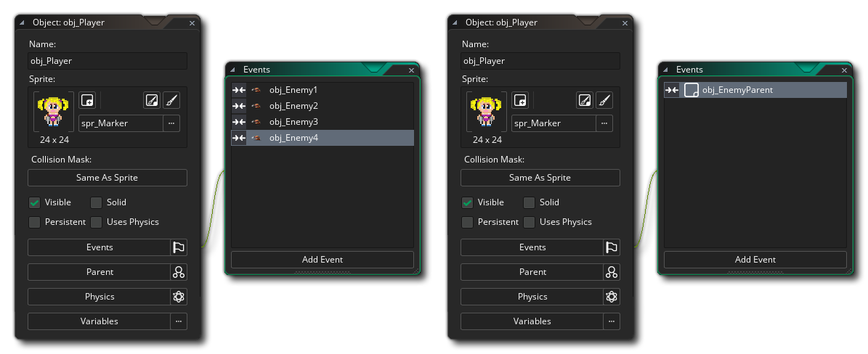Open the Variables ellipsis menu in left object panel
This screenshot has width=868, height=354.
point(179,321)
